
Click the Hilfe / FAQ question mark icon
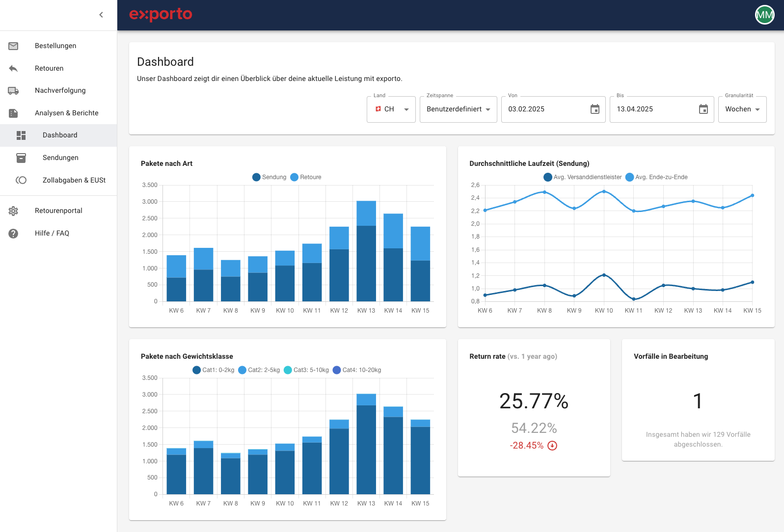tap(13, 234)
